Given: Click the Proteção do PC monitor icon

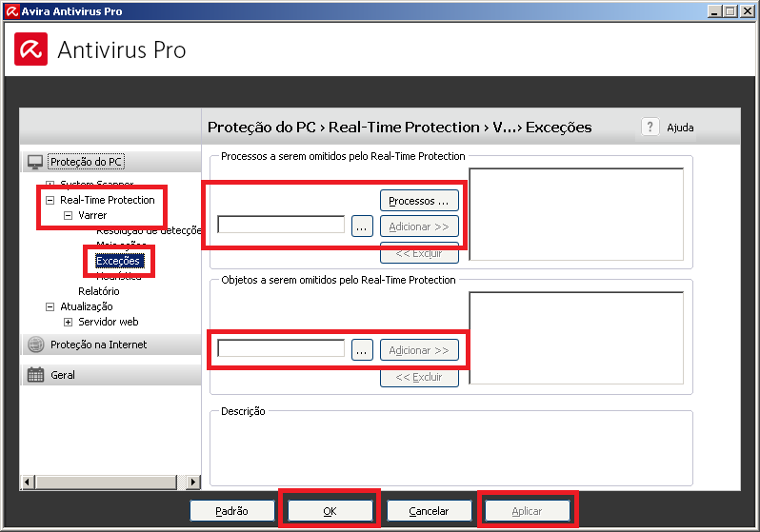Looking at the screenshot, I should 35,162.
